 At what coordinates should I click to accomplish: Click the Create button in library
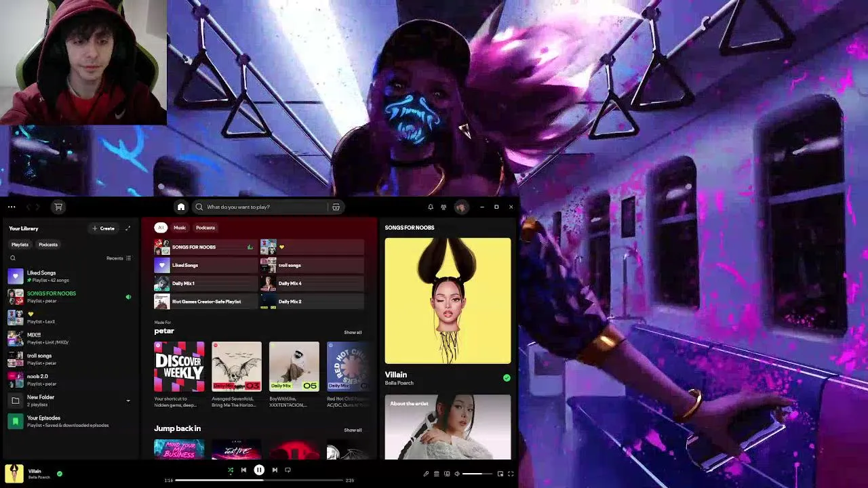point(104,228)
